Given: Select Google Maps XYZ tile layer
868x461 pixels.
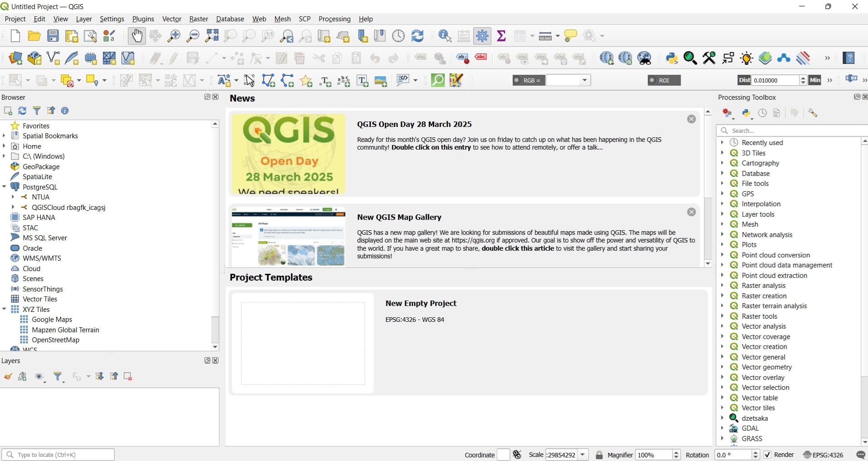Looking at the screenshot, I should point(52,320).
